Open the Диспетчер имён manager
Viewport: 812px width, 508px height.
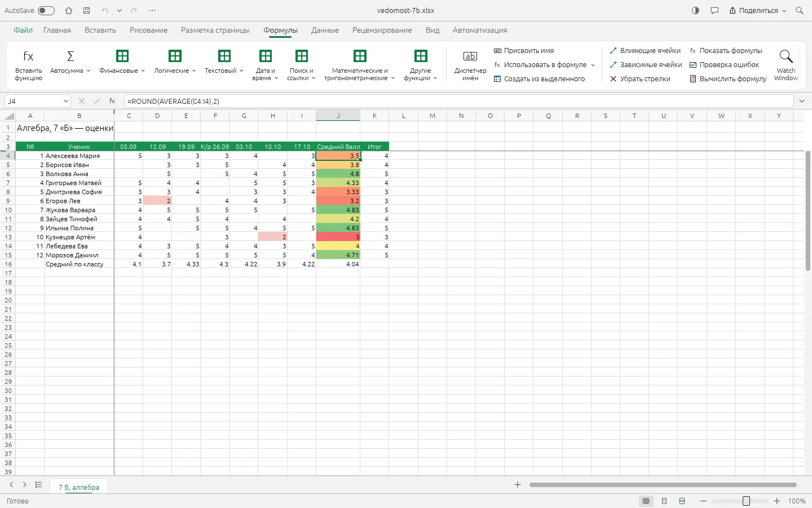pyautogui.click(x=470, y=65)
